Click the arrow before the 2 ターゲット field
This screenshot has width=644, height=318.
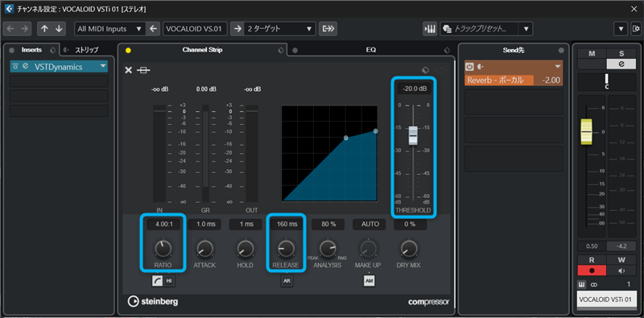[x=237, y=29]
